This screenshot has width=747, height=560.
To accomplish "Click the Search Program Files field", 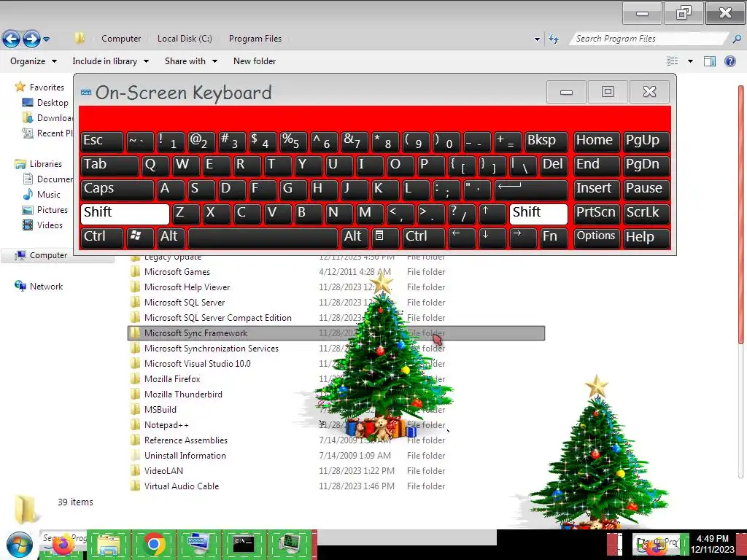I will tap(649, 39).
